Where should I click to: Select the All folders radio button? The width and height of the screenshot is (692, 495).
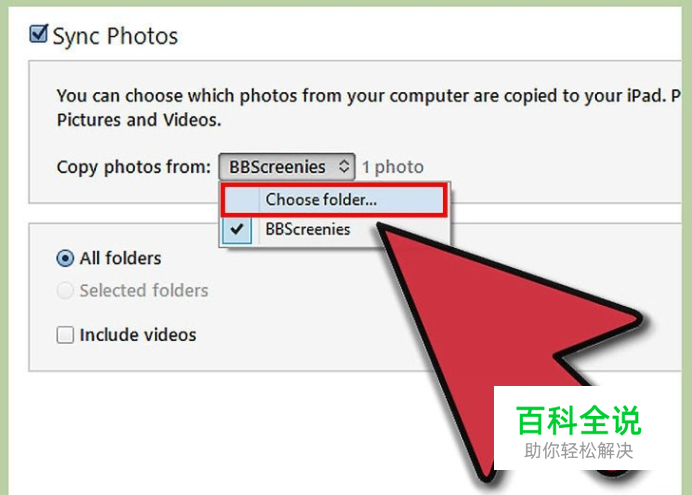[65, 258]
